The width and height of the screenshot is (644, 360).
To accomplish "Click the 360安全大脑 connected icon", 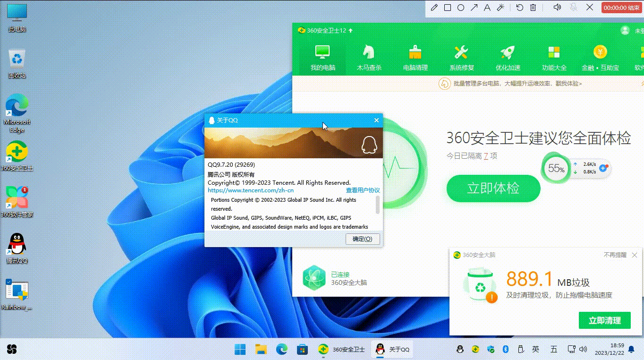I will coord(314,278).
